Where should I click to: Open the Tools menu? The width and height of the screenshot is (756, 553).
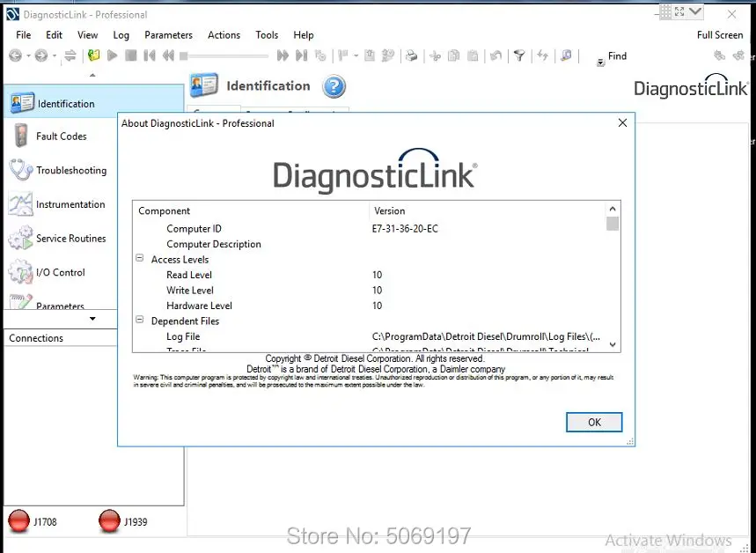(267, 34)
